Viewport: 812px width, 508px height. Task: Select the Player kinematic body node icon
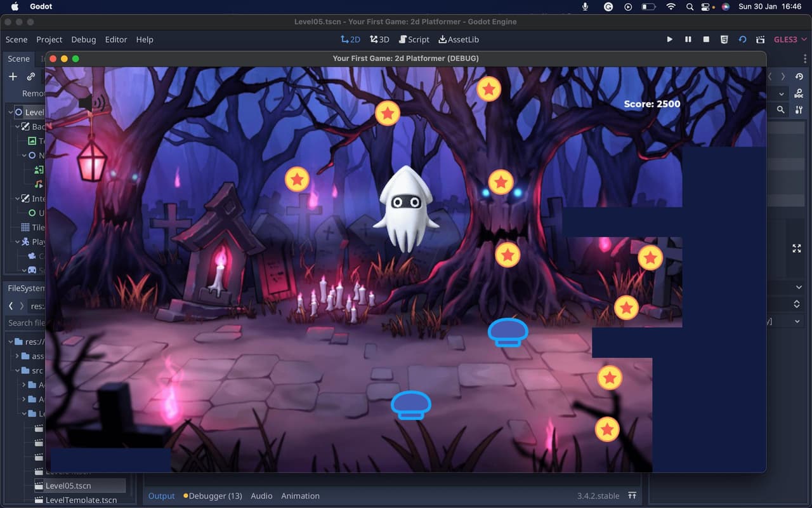[25, 242]
